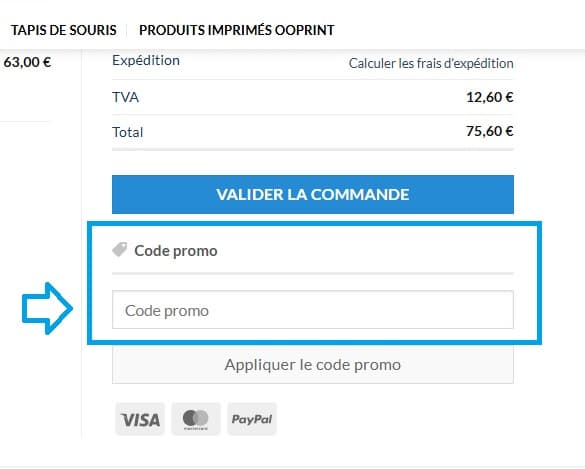585x469 pixels.
Task: Validate order with VALIDER LA COMMANDE
Action: coord(313,194)
